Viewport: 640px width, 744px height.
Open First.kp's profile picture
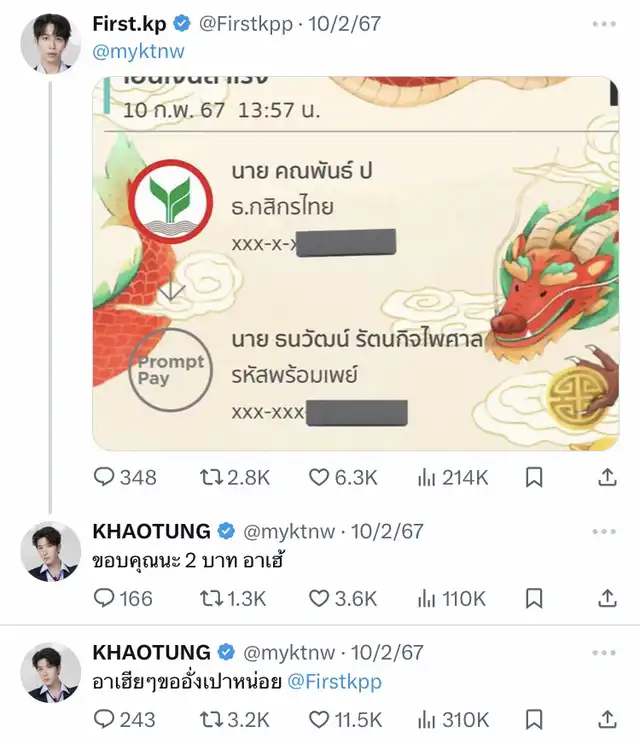coord(50,42)
